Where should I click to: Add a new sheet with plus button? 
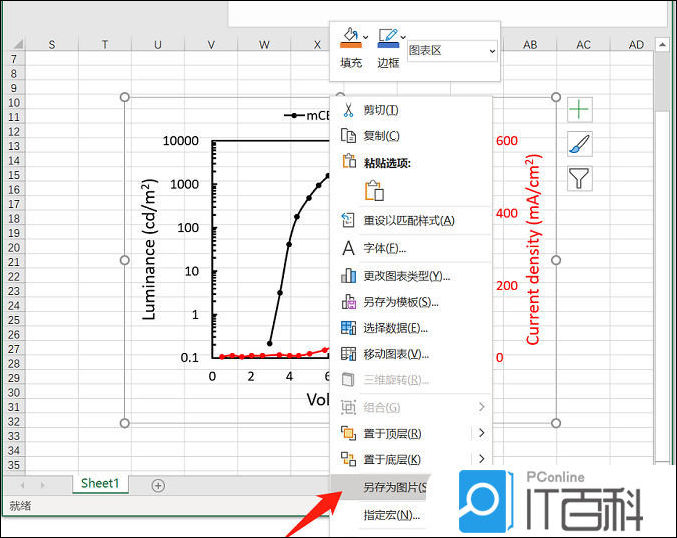158,485
